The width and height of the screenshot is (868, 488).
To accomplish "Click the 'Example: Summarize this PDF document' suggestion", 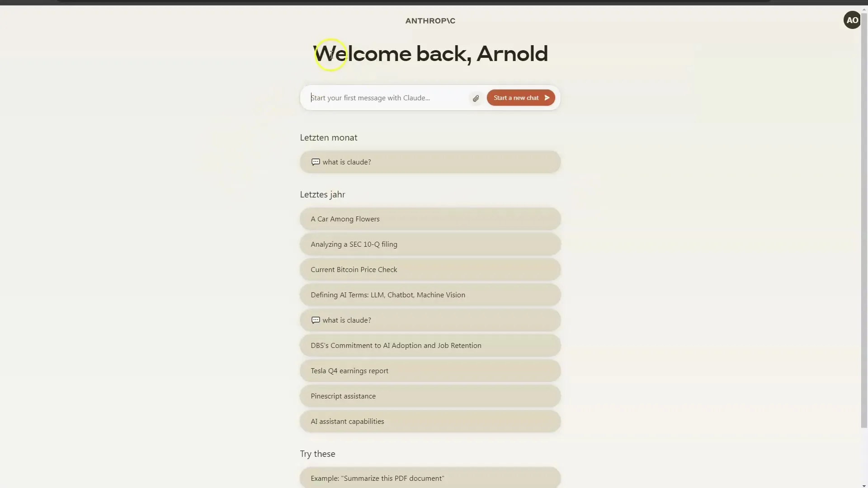I will tap(430, 477).
